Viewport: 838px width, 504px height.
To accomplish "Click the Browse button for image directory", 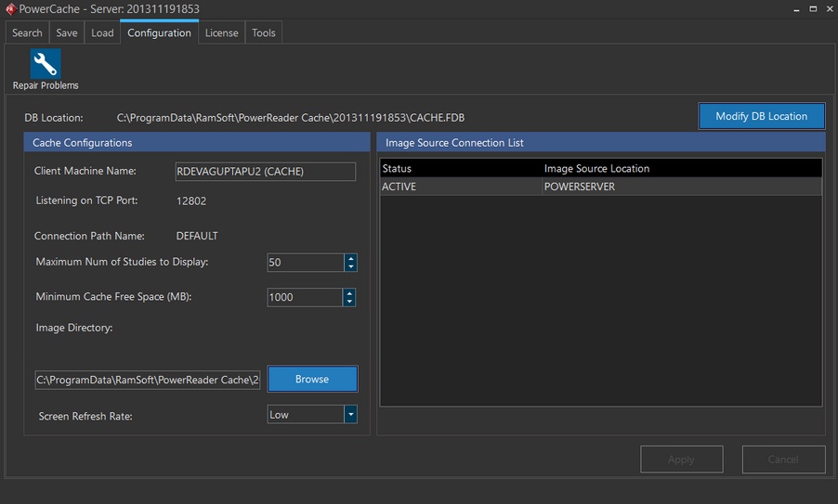I will pyautogui.click(x=312, y=379).
